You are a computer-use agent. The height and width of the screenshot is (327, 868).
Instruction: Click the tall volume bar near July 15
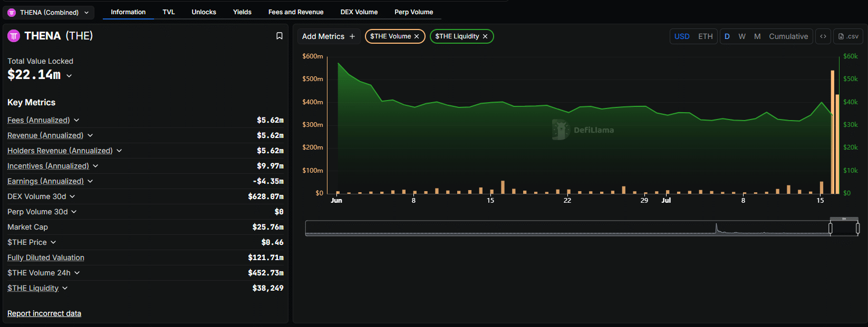833,132
